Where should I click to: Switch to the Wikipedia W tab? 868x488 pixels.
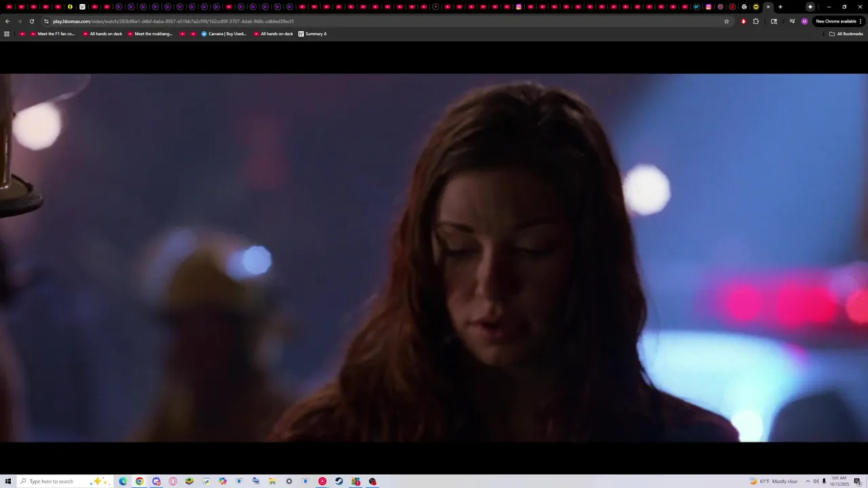click(x=82, y=7)
